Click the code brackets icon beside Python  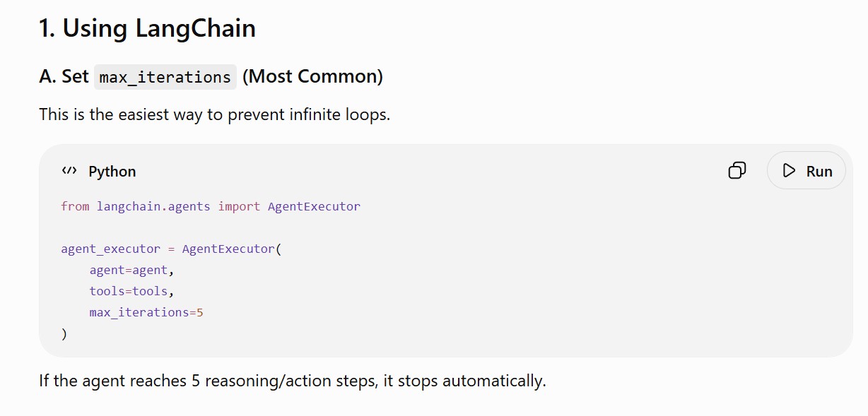coord(69,171)
